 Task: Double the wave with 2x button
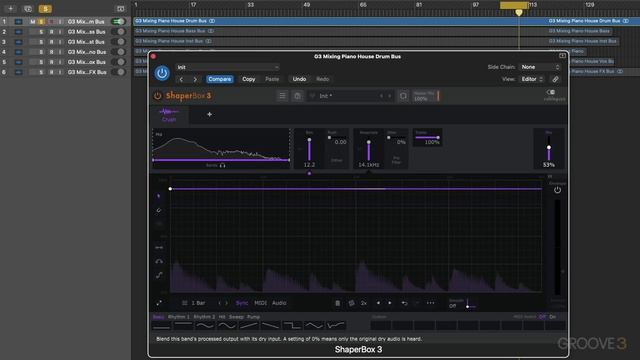364,303
